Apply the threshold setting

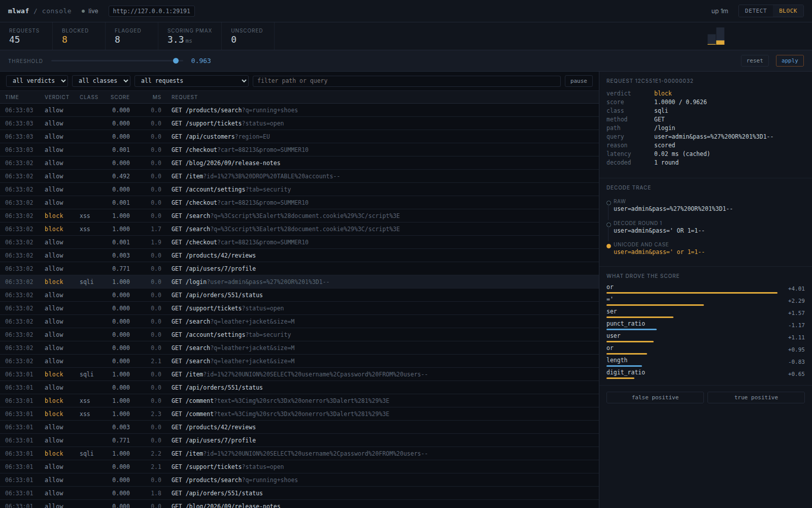pos(790,60)
